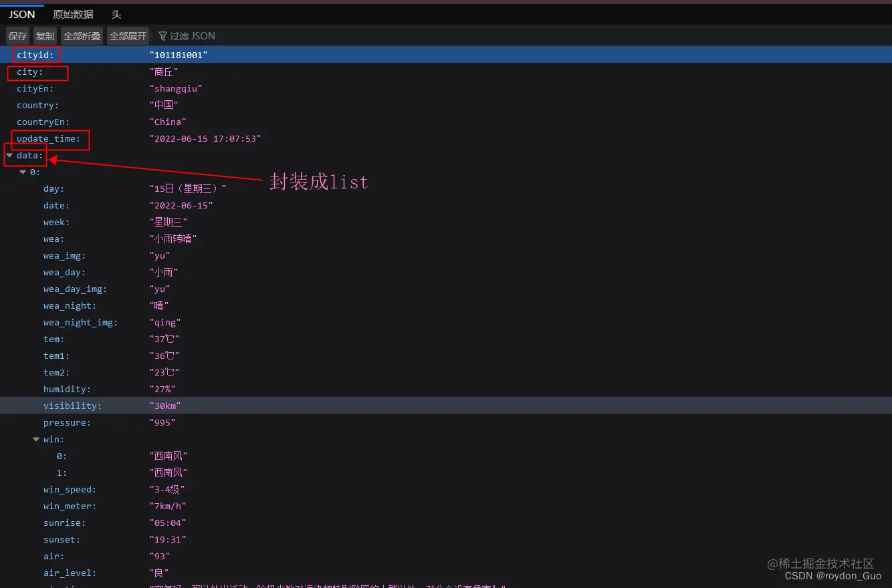The height and width of the screenshot is (588, 892).
Task: Click value "星期三"
Action: (169, 222)
